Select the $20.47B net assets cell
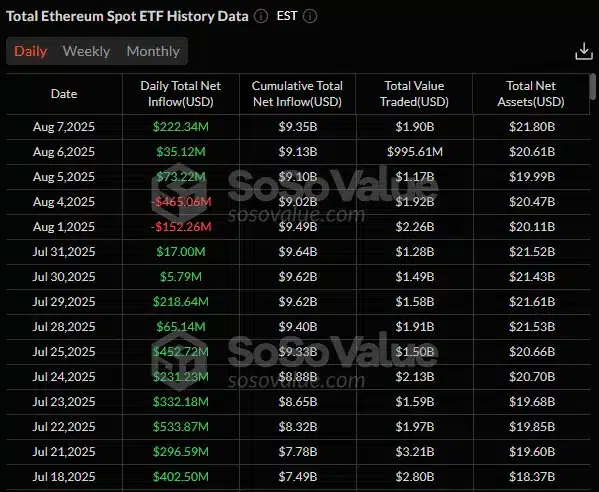 tap(532, 202)
